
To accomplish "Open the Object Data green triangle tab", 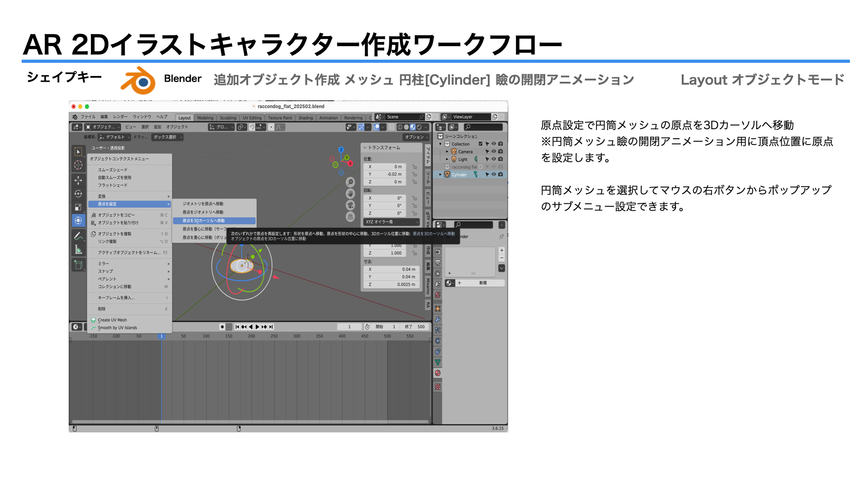I will (438, 362).
